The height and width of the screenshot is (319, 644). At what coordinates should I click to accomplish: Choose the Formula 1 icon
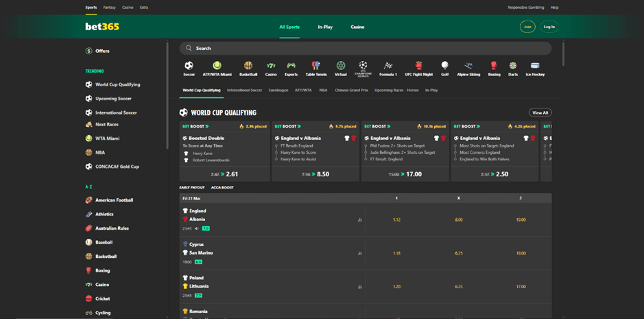point(388,67)
